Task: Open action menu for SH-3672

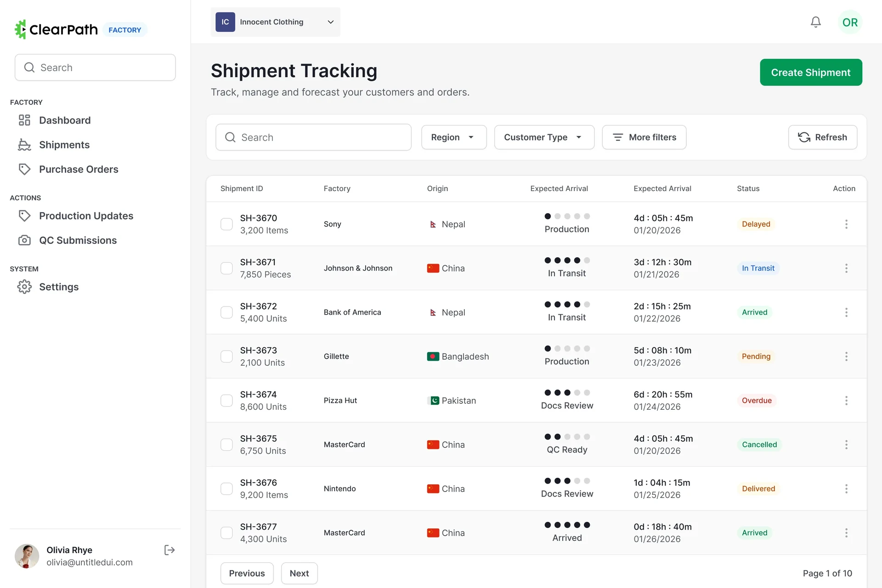Action: pos(846,312)
